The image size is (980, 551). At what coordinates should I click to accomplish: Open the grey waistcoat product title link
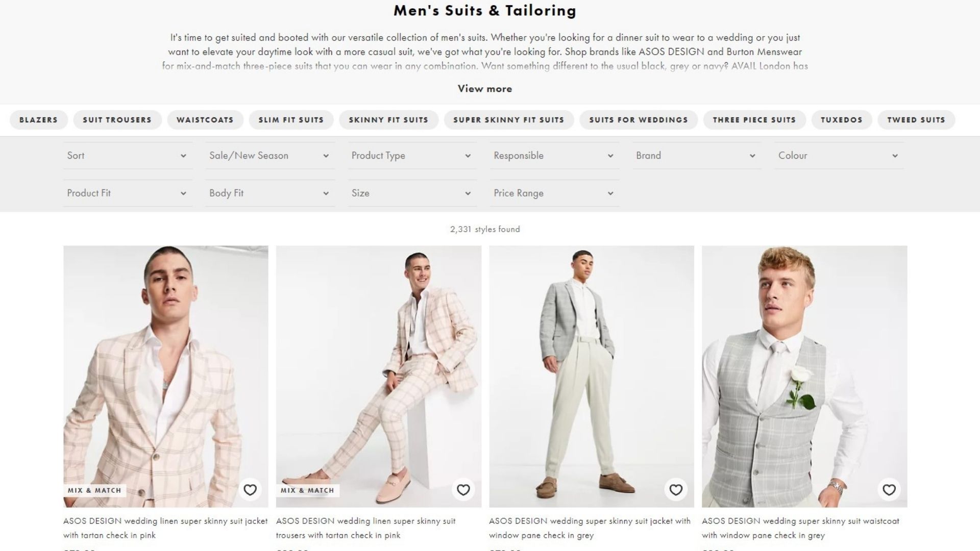click(x=800, y=528)
